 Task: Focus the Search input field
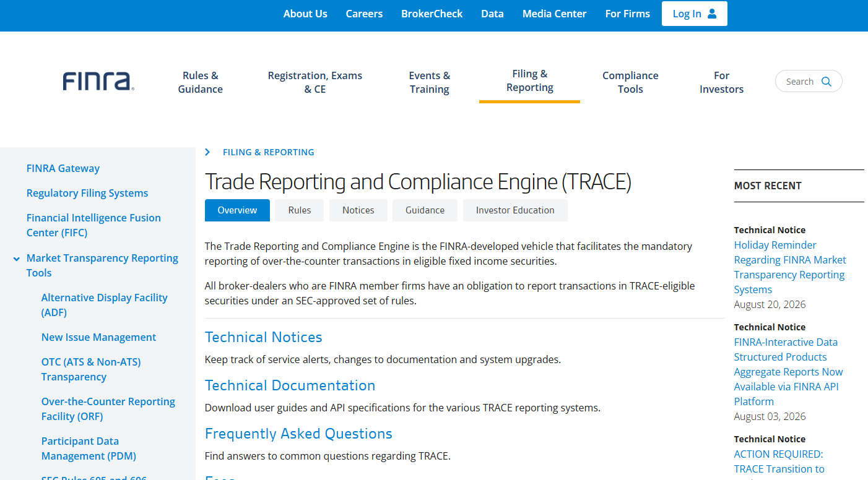(809, 82)
